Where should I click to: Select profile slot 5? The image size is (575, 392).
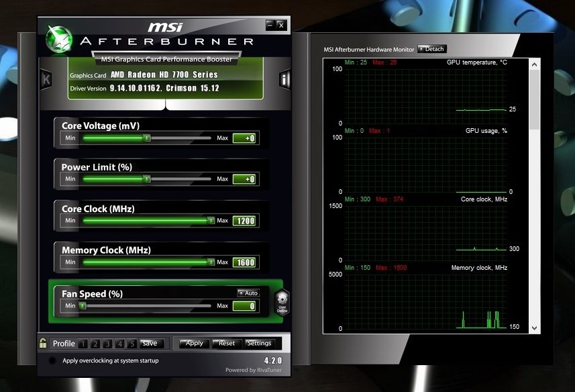pyautogui.click(x=132, y=344)
